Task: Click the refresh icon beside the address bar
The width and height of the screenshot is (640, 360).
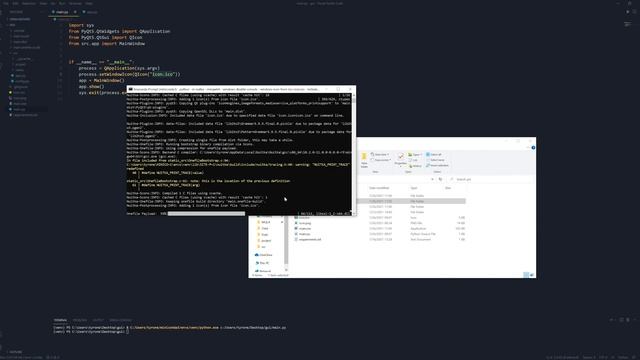Action: [x=440, y=179]
